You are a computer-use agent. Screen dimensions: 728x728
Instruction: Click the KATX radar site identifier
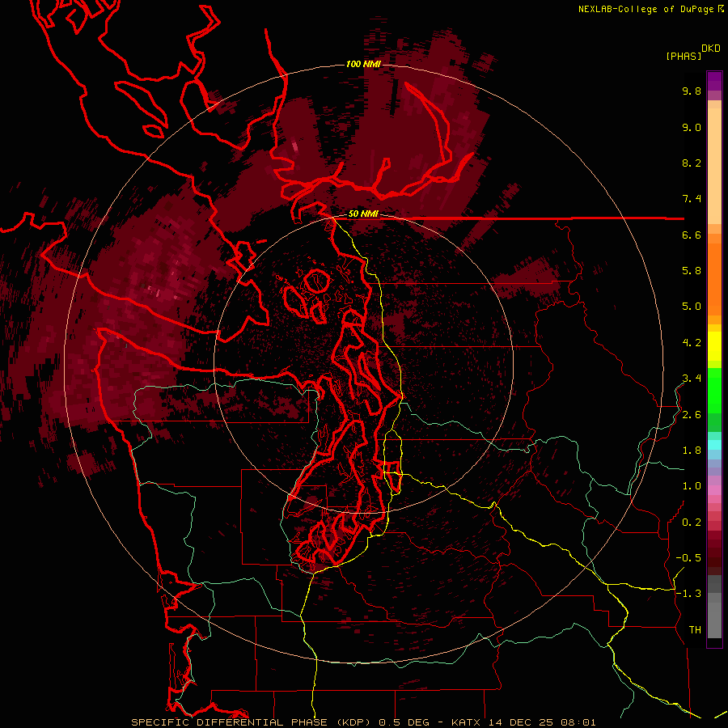click(467, 722)
